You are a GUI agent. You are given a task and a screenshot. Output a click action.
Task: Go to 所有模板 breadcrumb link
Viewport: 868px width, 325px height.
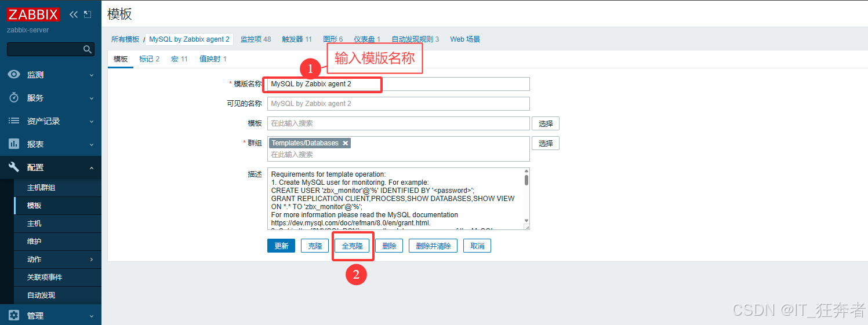tap(125, 39)
